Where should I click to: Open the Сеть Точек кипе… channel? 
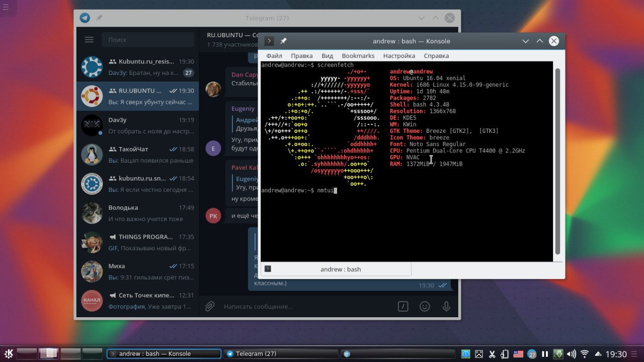click(138, 301)
